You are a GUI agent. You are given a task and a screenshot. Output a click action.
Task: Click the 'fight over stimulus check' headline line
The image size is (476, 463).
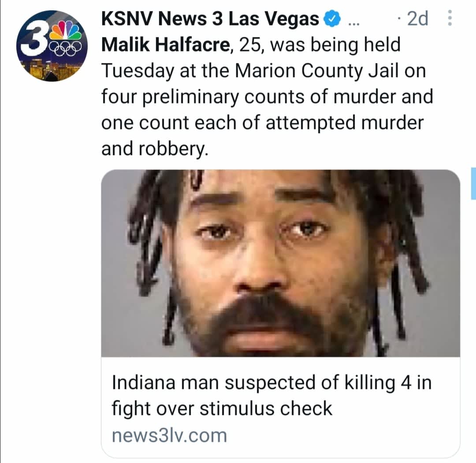coord(222,408)
